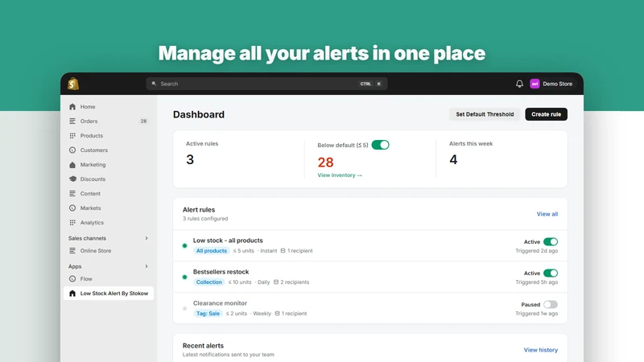
Task: Click the Flow app icon
Action: (x=72, y=278)
